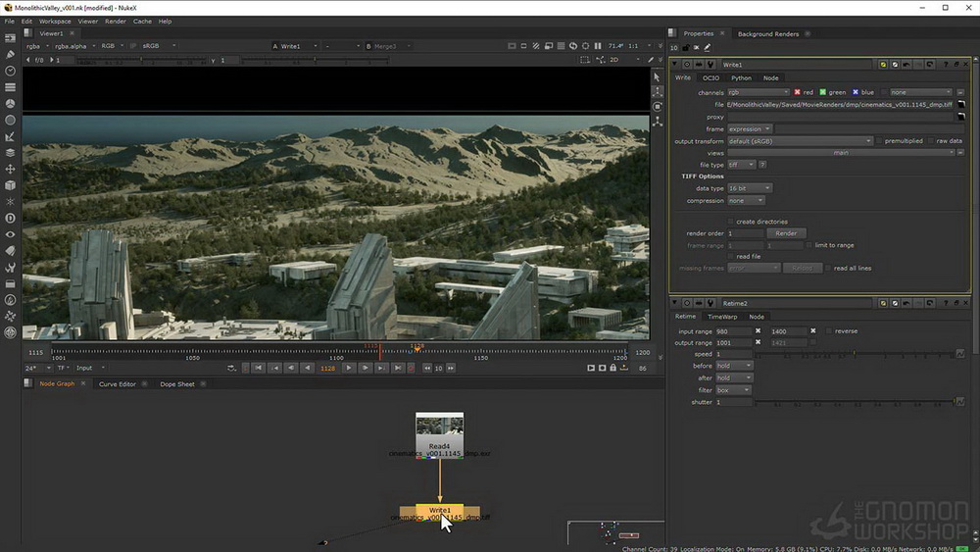Open the Merge nodes layers icon
The height and width of the screenshot is (552, 980).
[10, 153]
